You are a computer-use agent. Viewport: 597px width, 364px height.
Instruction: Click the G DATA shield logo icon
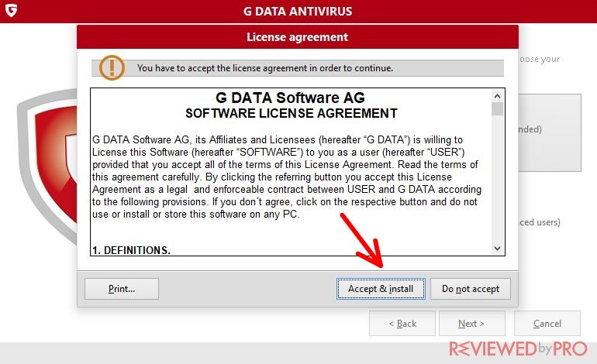[11, 11]
